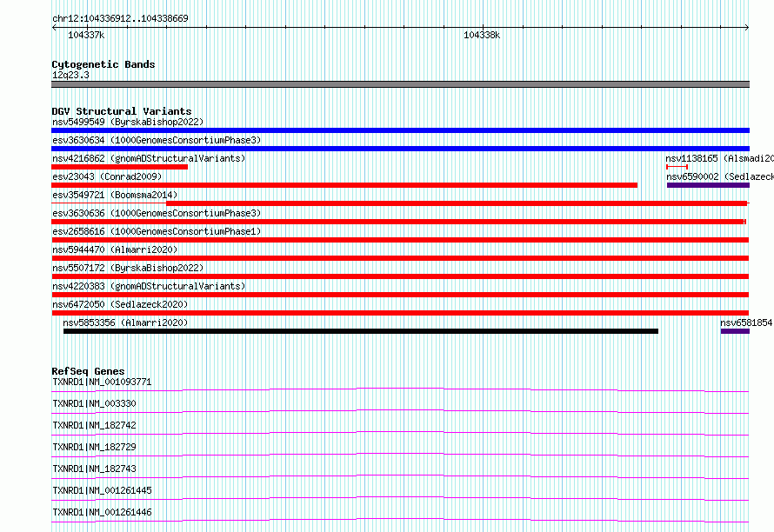This screenshot has width=774, height=532.
Task: Select the red bar under nsv6472050
Action: coord(400,313)
